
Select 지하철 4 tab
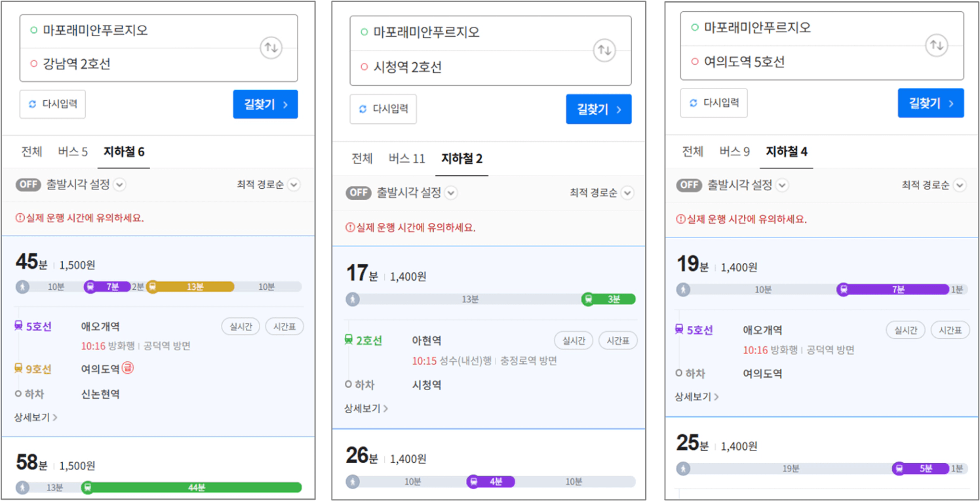click(787, 151)
